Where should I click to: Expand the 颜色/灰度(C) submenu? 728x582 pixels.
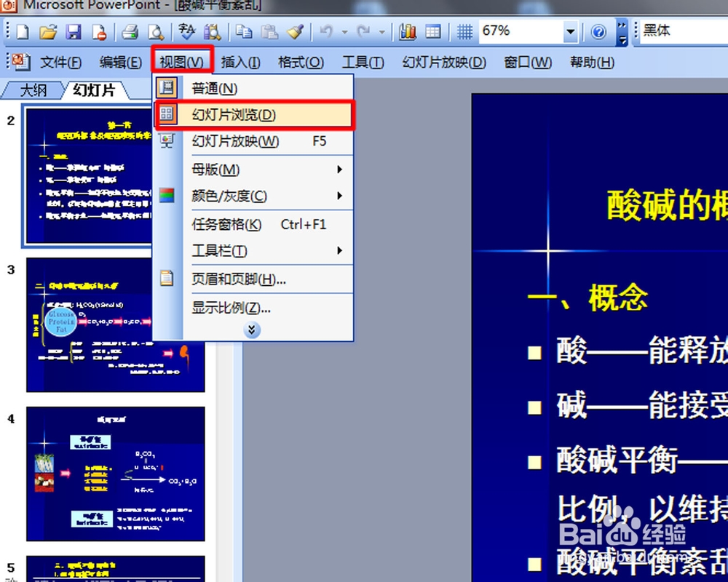point(340,196)
